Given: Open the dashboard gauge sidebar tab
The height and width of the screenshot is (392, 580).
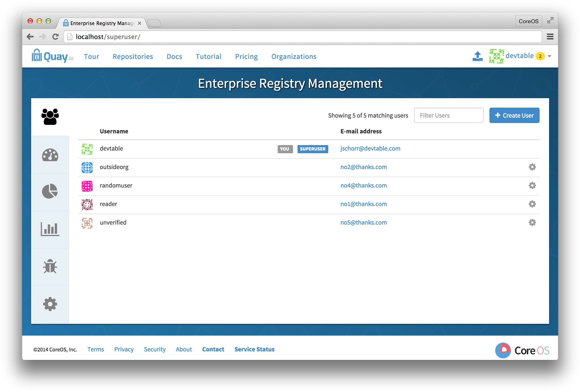Looking at the screenshot, I should pos(50,155).
